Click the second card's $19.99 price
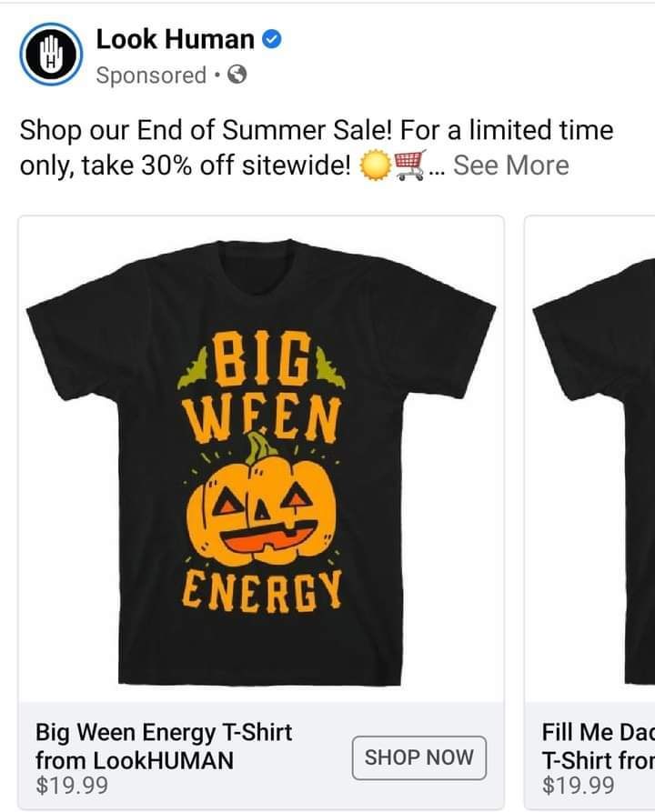 pyautogui.click(x=579, y=786)
